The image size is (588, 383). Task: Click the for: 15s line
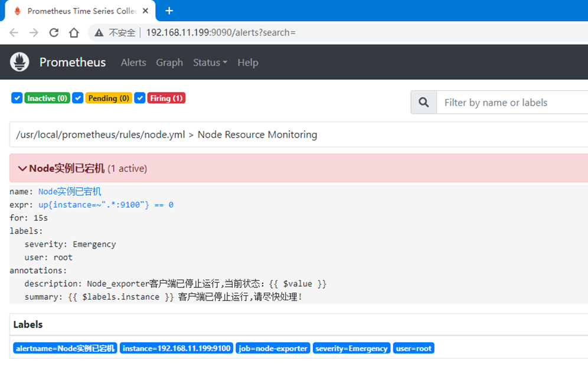28,218
